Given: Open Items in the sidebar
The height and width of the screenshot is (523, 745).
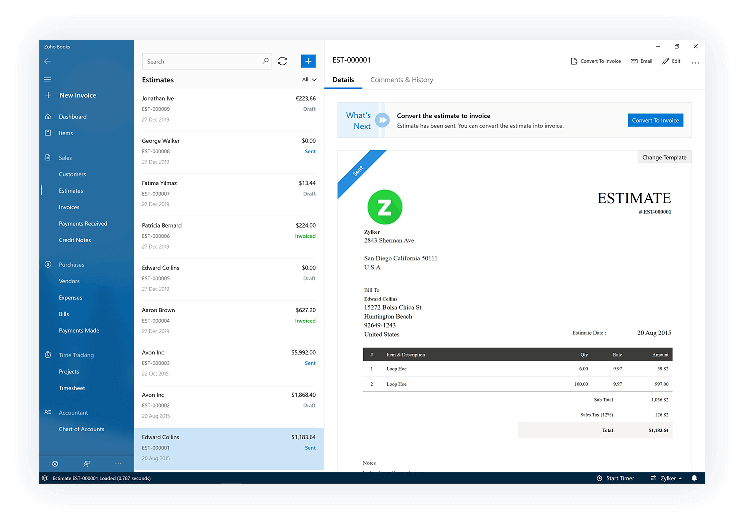Looking at the screenshot, I should coord(65,133).
